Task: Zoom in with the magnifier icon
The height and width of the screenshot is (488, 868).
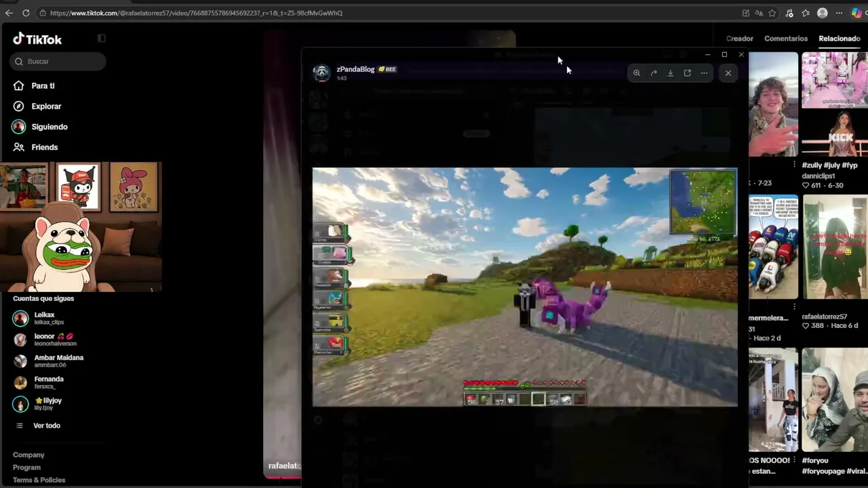Action: (x=637, y=73)
